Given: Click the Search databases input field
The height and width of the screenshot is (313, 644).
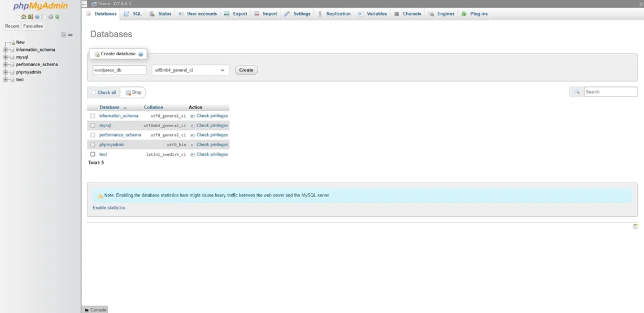Looking at the screenshot, I should pos(611,92).
